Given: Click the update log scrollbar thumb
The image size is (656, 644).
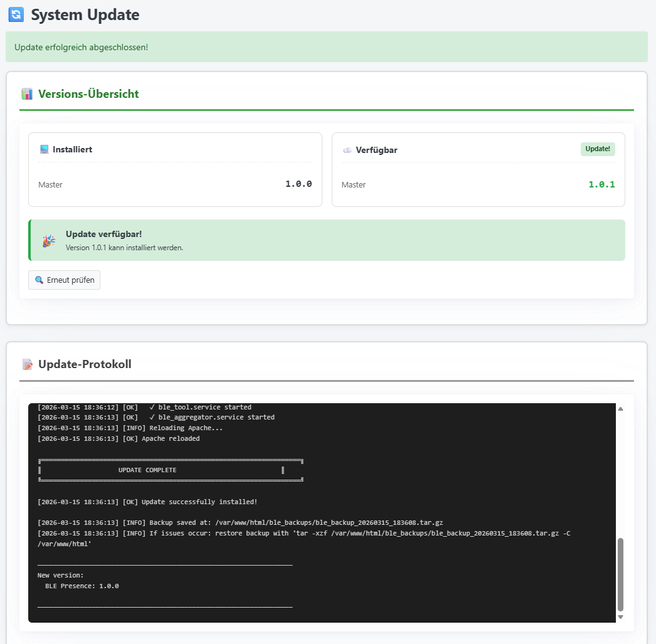Looking at the screenshot, I should pyautogui.click(x=621, y=574).
